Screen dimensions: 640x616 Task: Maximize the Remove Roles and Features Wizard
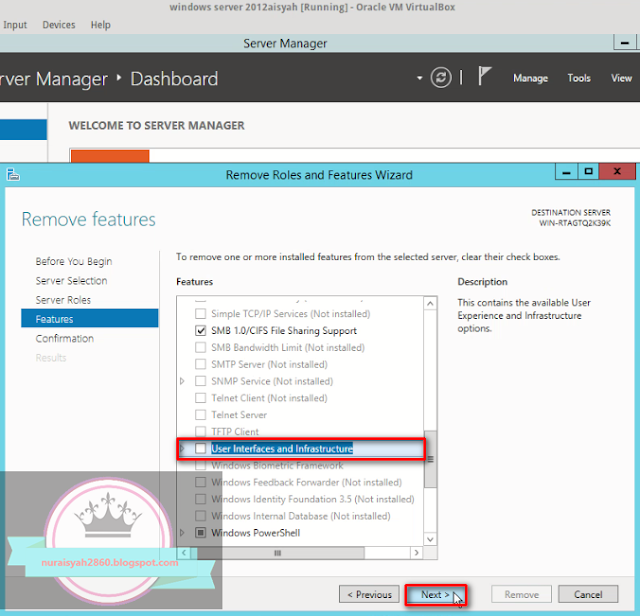point(588,172)
